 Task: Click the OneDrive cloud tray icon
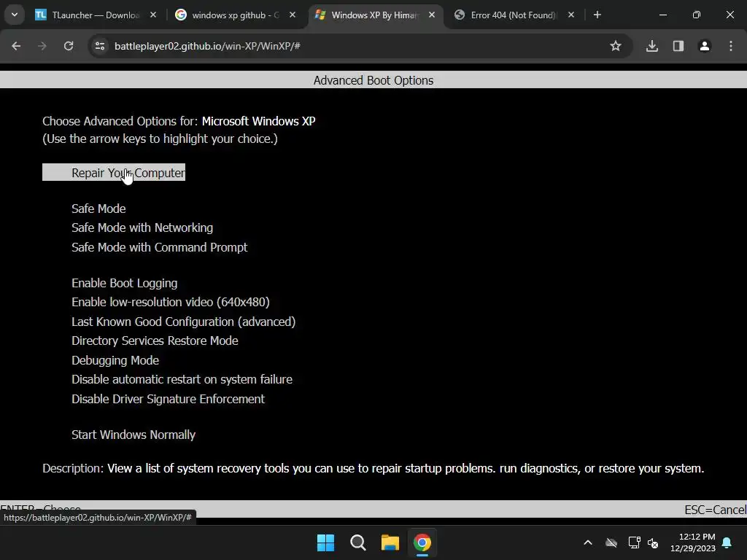click(x=611, y=542)
